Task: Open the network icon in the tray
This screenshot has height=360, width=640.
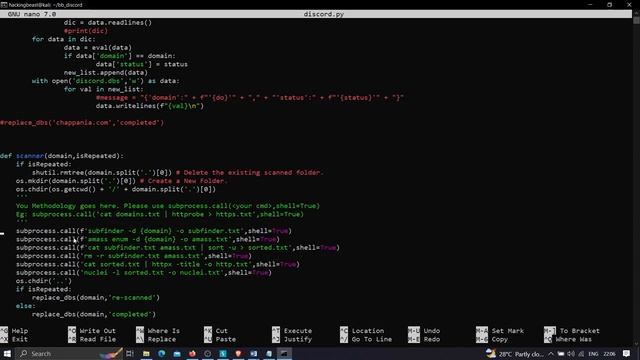Action: (581, 354)
